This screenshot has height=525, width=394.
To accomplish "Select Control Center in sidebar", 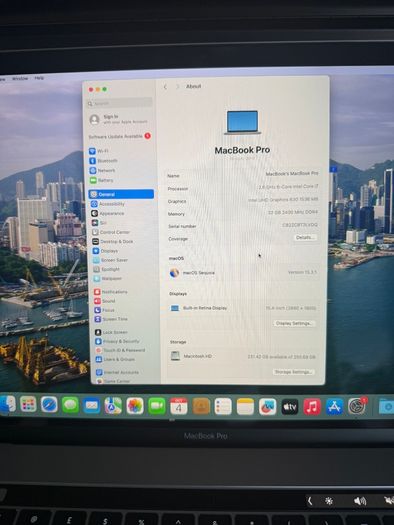I will click(111, 232).
